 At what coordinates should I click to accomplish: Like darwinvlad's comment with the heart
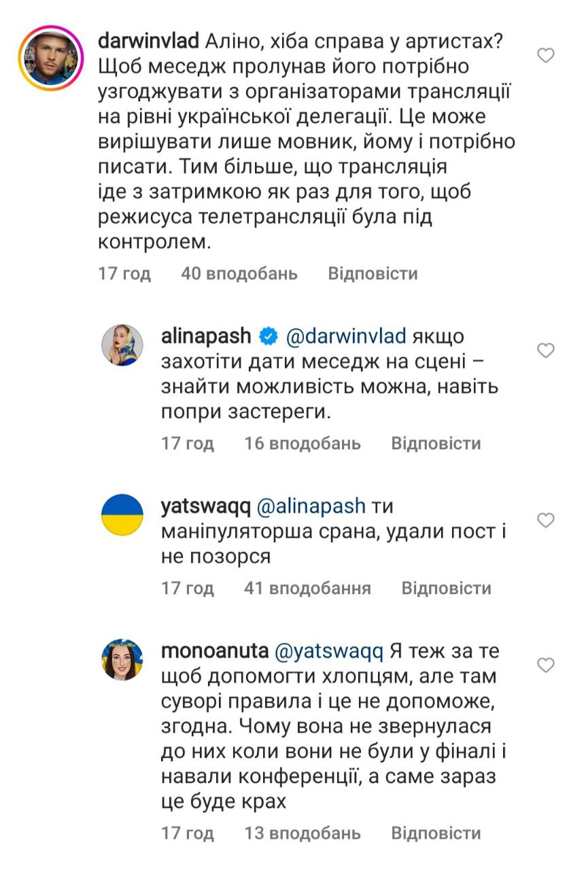coord(547,56)
